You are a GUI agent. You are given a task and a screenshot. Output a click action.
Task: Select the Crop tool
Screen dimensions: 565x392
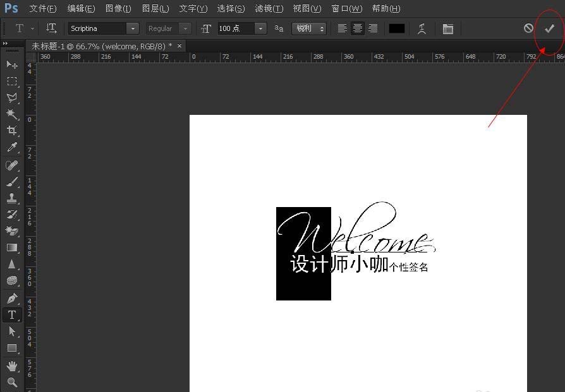12,130
